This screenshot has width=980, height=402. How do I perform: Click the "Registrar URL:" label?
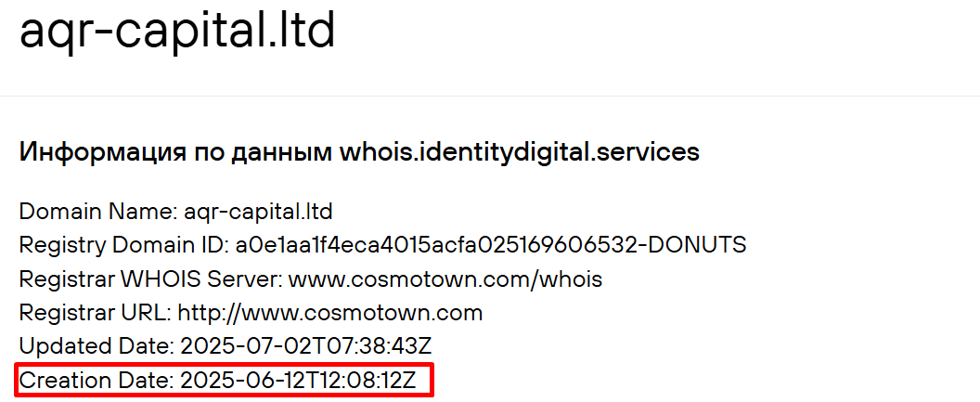point(95,311)
